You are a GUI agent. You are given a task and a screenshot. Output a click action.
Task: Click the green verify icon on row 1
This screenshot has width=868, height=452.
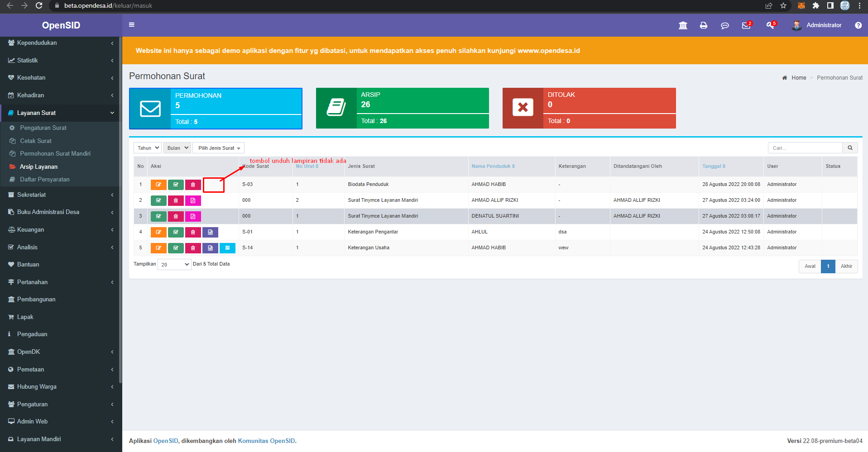pyautogui.click(x=176, y=185)
